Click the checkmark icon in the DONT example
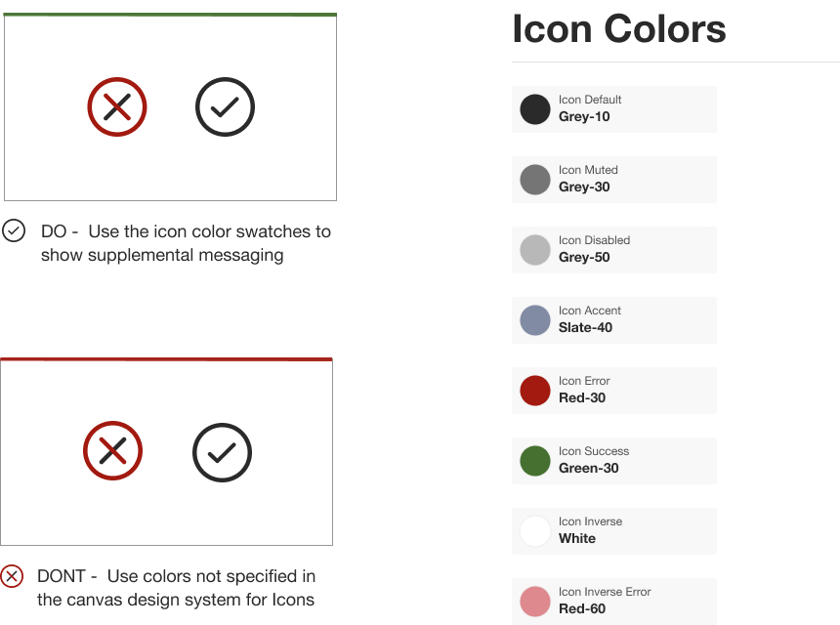Viewport: 840px width, 625px height. pos(222,452)
